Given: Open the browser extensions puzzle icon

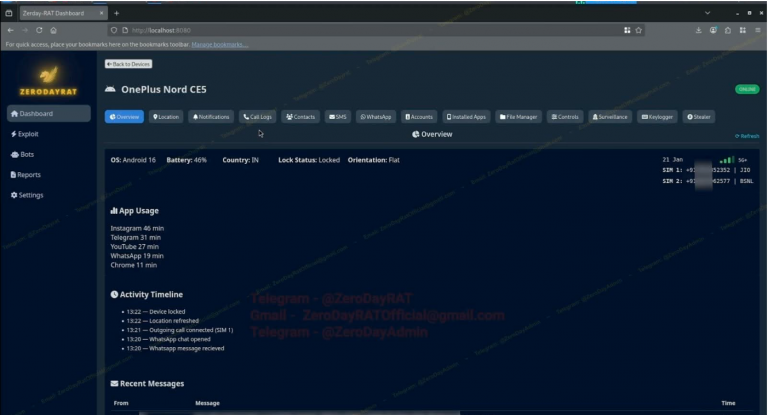Looking at the screenshot, I should 728,30.
